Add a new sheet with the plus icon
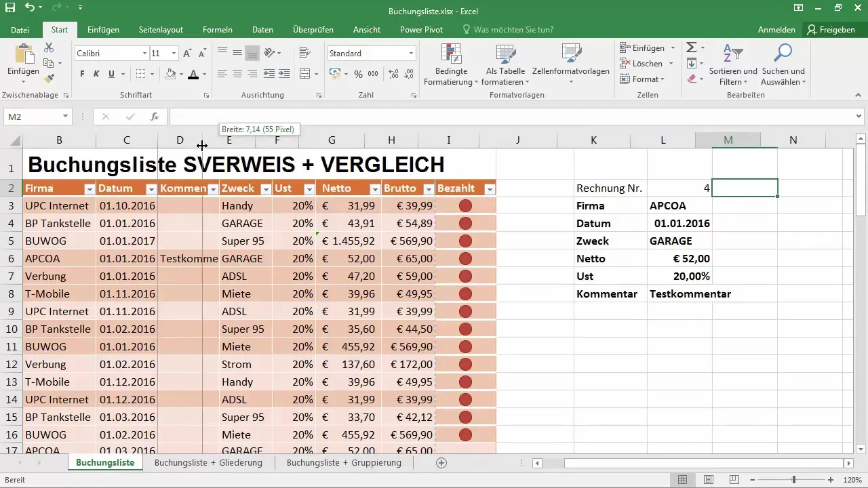 pyautogui.click(x=441, y=463)
